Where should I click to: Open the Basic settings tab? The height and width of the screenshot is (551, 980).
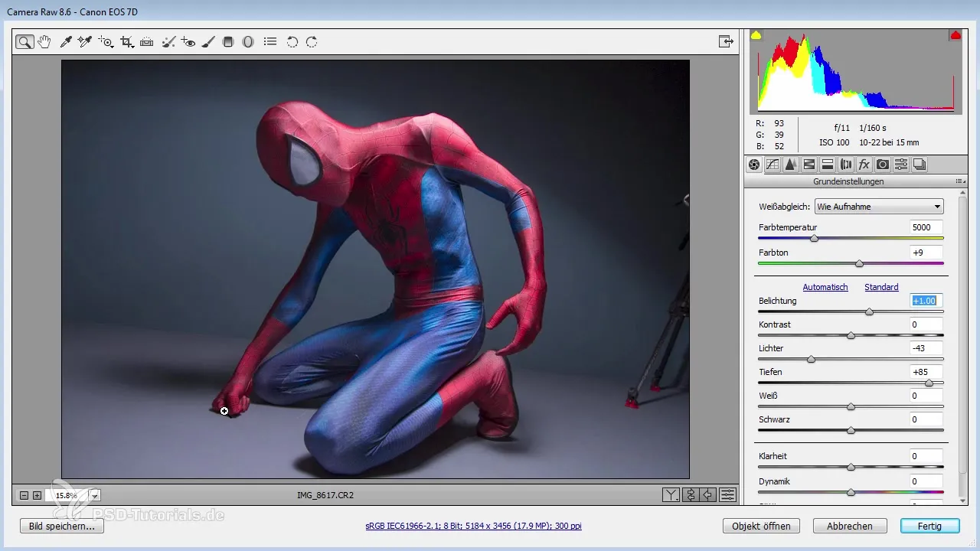point(754,164)
